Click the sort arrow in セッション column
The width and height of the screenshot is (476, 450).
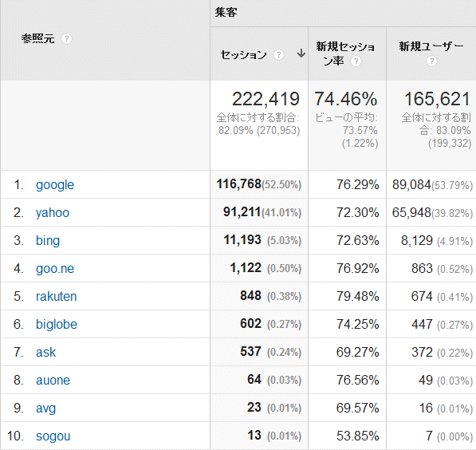[301, 53]
